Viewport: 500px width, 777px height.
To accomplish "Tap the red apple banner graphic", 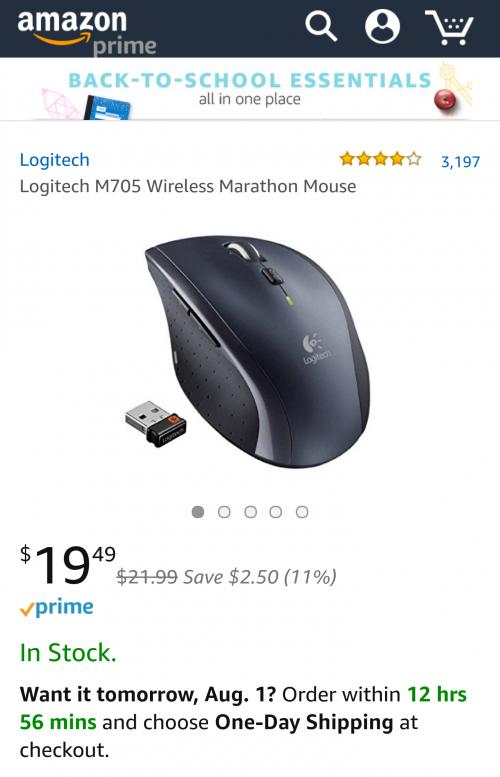I will (445, 101).
